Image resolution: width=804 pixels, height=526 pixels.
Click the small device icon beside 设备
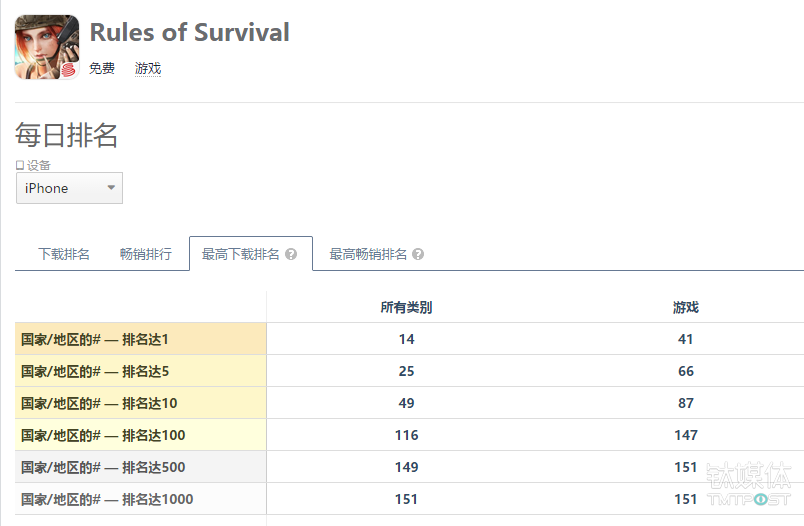[20, 165]
